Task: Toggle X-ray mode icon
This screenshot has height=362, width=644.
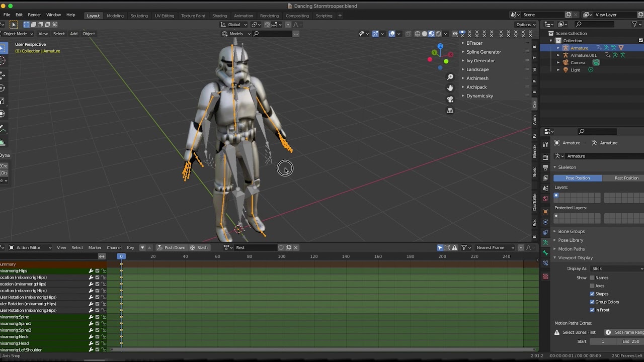Action: (408, 34)
